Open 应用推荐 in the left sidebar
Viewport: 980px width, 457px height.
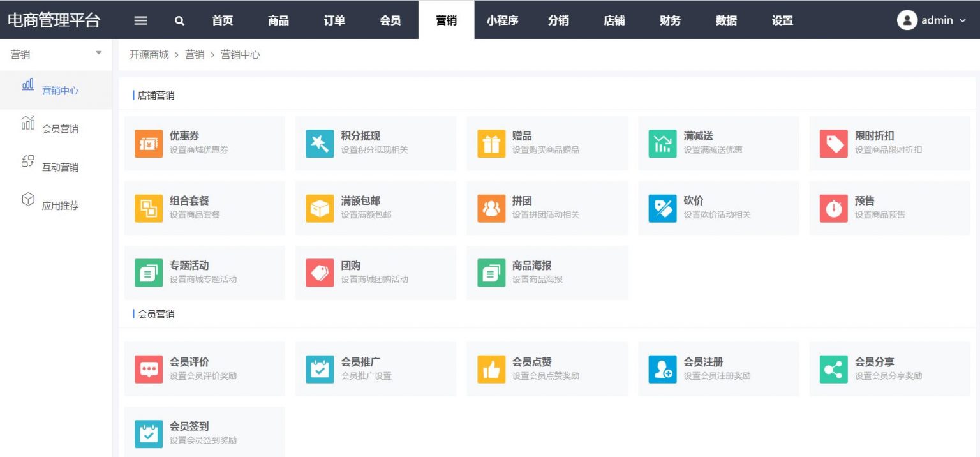60,206
